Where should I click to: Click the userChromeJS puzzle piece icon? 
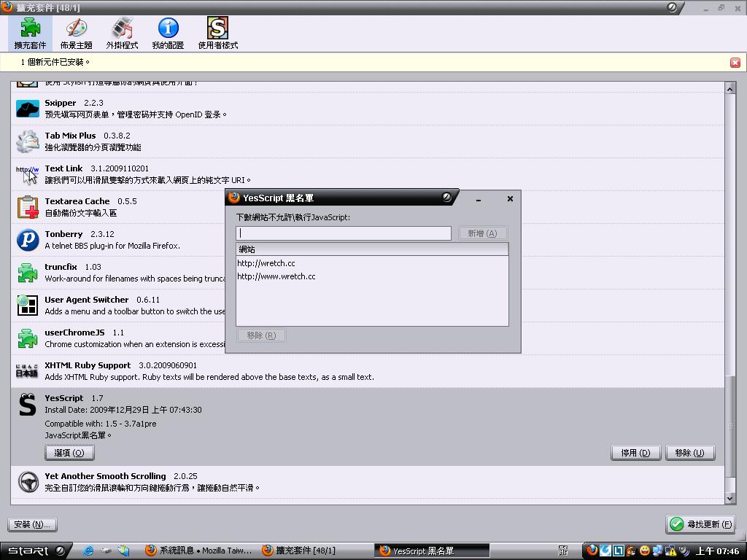[27, 338]
